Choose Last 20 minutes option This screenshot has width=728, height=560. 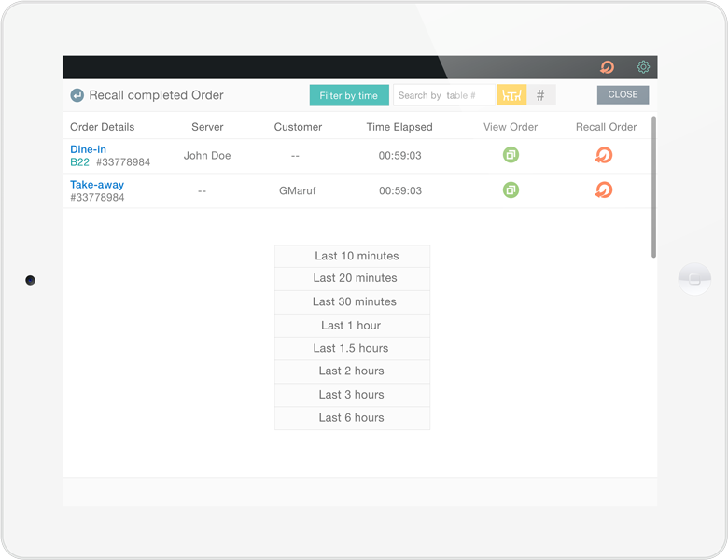[x=352, y=278]
